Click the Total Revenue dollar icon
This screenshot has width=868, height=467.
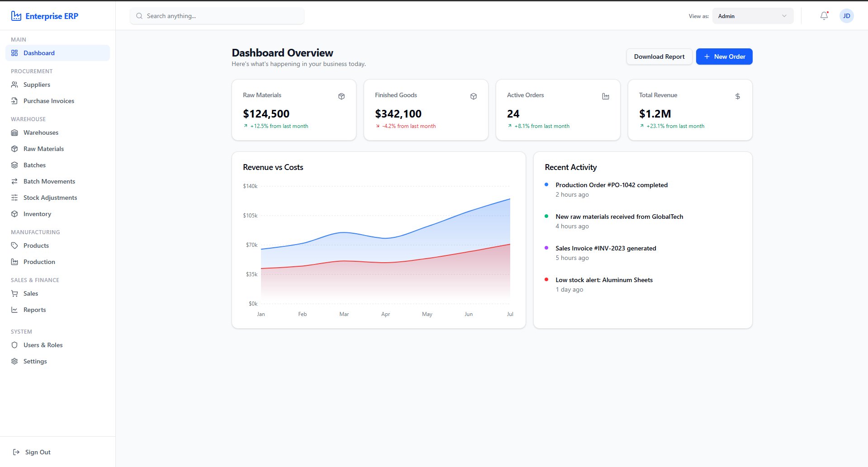[x=738, y=96]
